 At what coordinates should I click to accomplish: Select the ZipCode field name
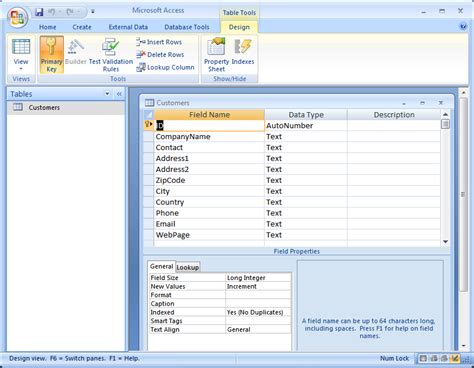coord(209,180)
